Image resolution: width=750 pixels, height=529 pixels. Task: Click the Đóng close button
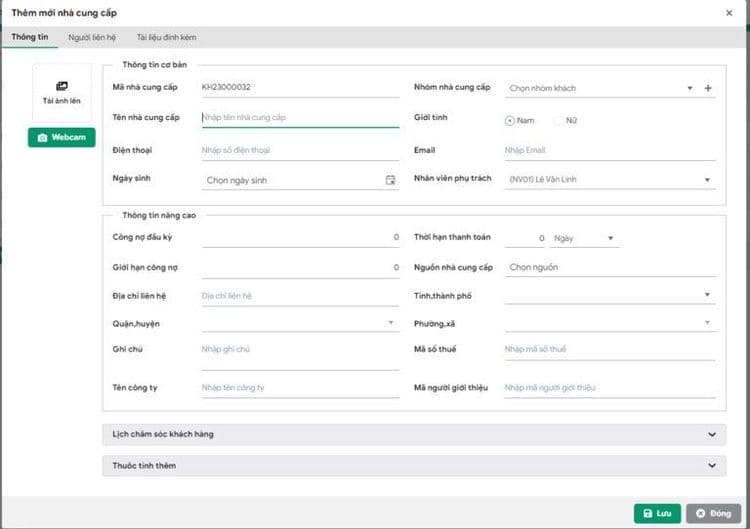pyautogui.click(x=713, y=513)
